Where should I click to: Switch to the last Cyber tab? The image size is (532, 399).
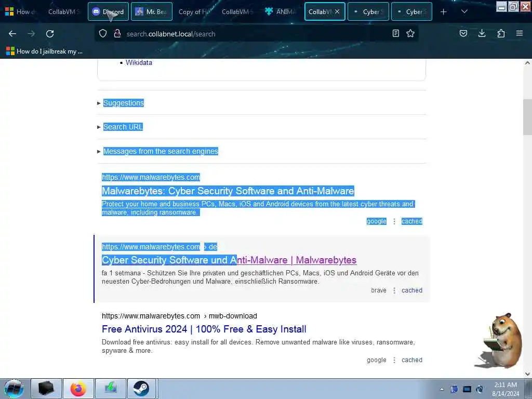(411, 11)
